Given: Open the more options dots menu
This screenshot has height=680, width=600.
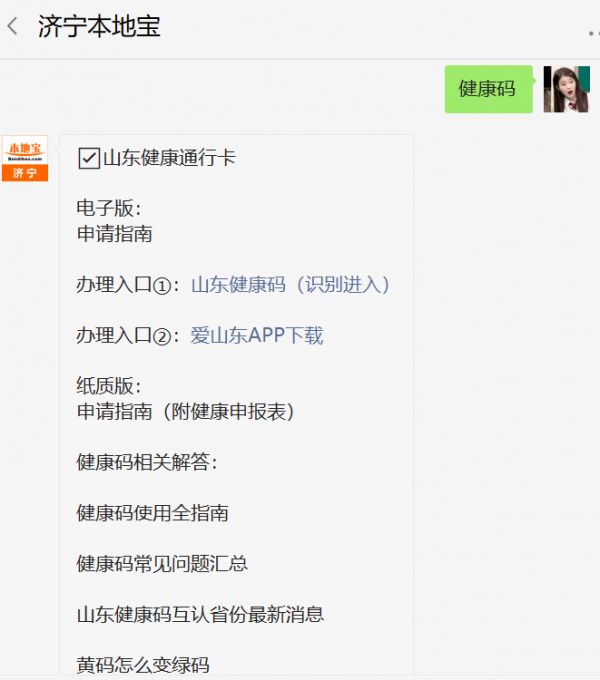Looking at the screenshot, I should (x=594, y=33).
